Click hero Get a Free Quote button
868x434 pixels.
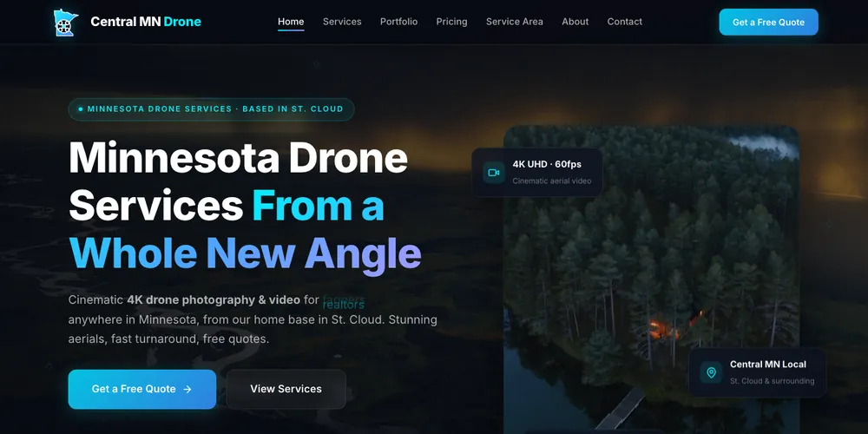click(142, 389)
